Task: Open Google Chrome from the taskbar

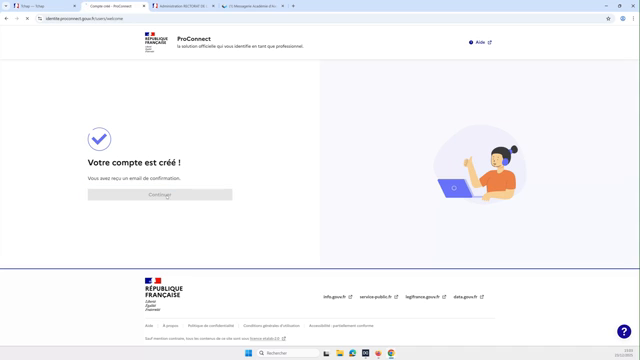Action: 391,353
